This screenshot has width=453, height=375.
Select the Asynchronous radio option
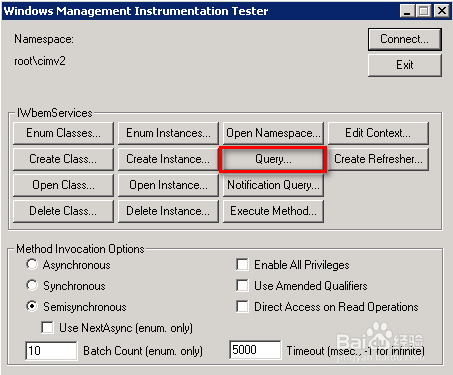pos(32,265)
